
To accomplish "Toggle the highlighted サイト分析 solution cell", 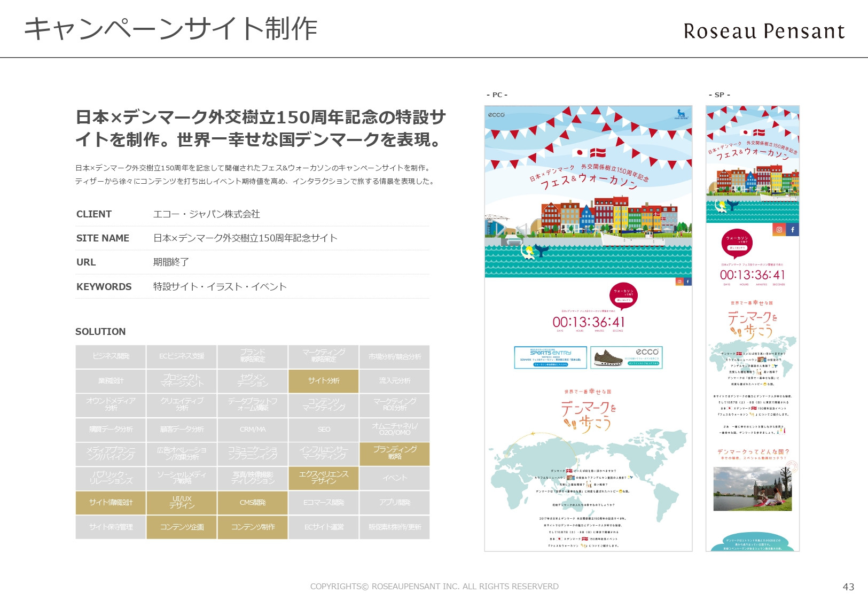I will (323, 381).
